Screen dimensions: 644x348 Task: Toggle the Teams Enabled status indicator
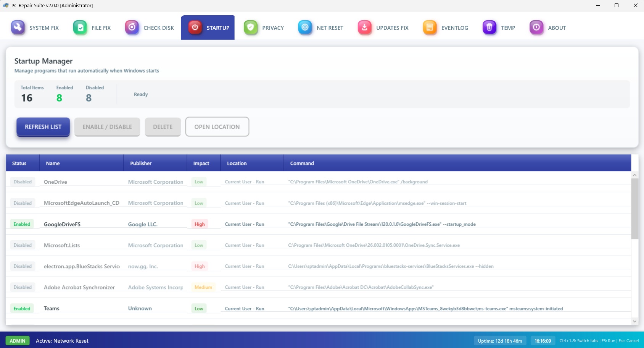click(x=22, y=308)
